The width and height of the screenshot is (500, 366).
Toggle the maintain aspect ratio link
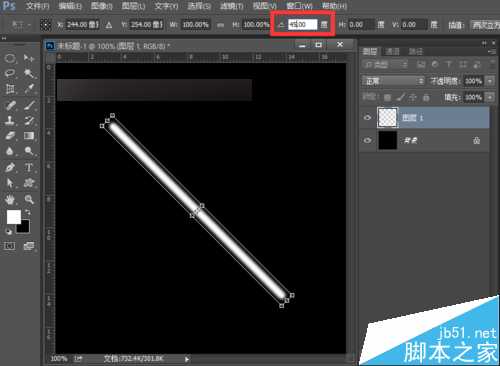220,25
